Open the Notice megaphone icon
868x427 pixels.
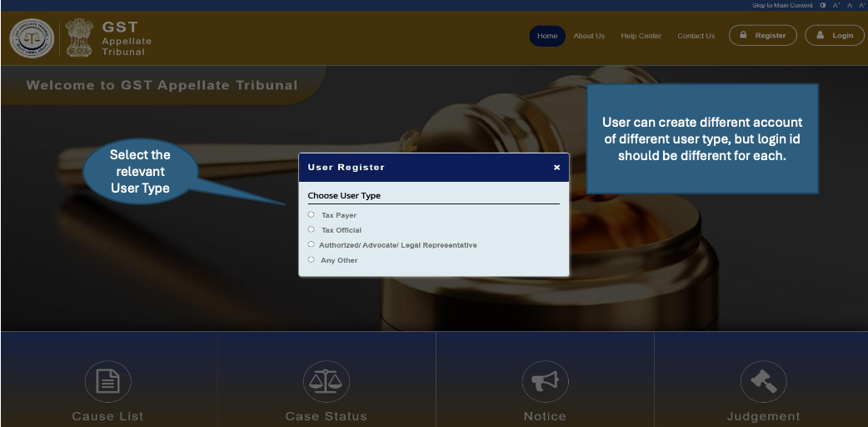(546, 381)
